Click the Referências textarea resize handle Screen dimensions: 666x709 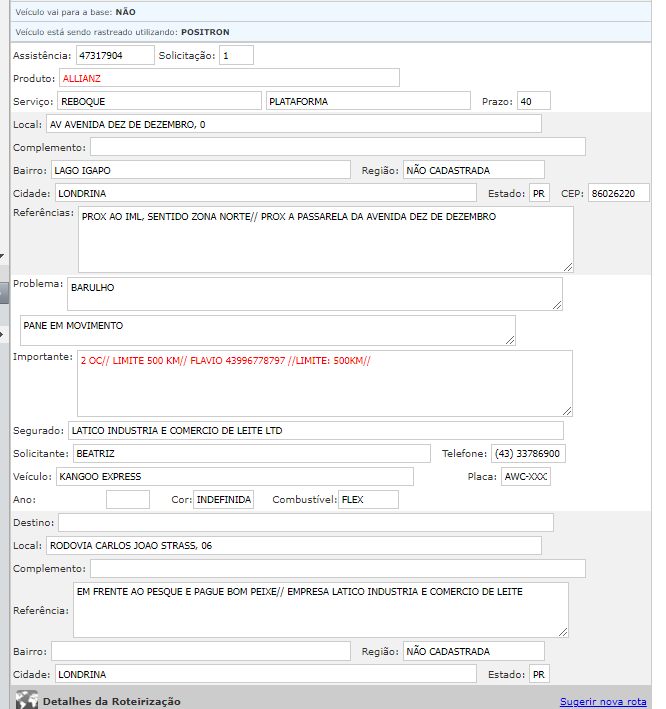coord(567,266)
